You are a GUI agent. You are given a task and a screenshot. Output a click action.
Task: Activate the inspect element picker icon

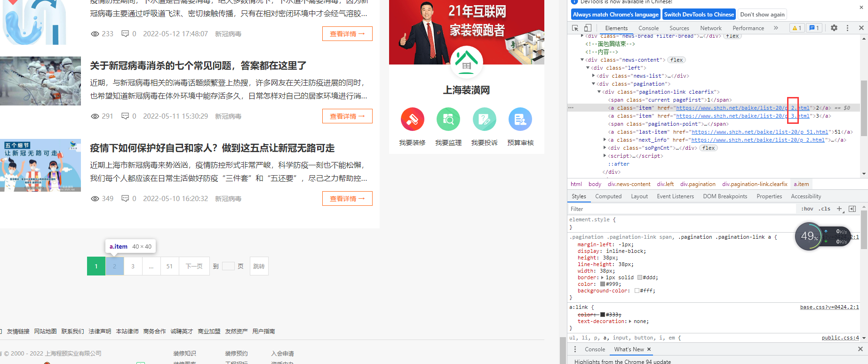tap(575, 28)
